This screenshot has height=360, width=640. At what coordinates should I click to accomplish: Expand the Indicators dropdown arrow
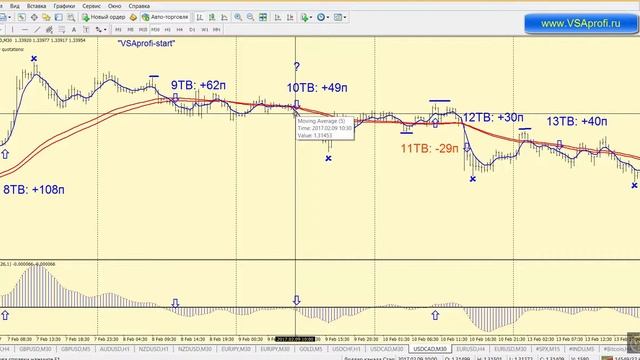coord(310,18)
